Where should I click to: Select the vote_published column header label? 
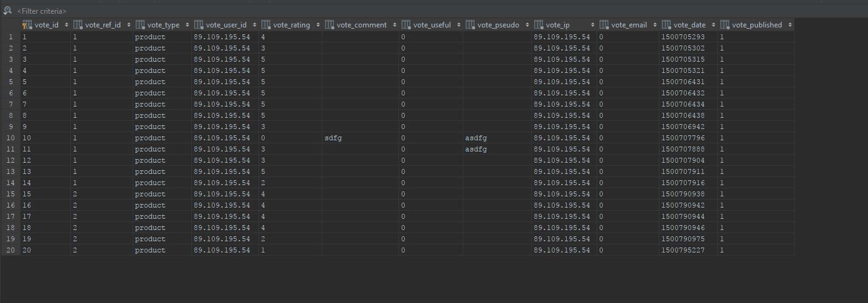pos(757,25)
